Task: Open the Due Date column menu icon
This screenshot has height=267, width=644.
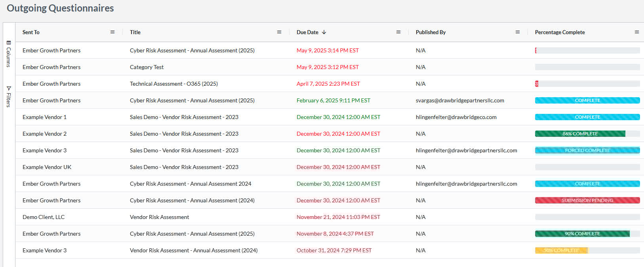Action: [x=398, y=32]
